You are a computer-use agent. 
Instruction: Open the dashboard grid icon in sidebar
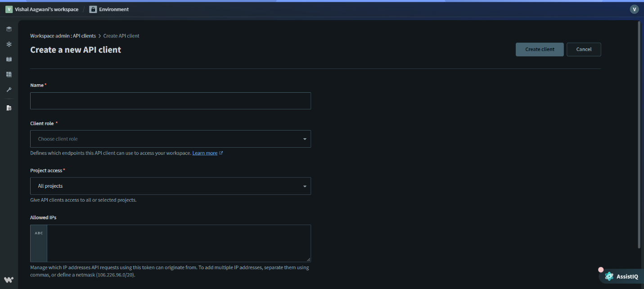tap(9, 74)
